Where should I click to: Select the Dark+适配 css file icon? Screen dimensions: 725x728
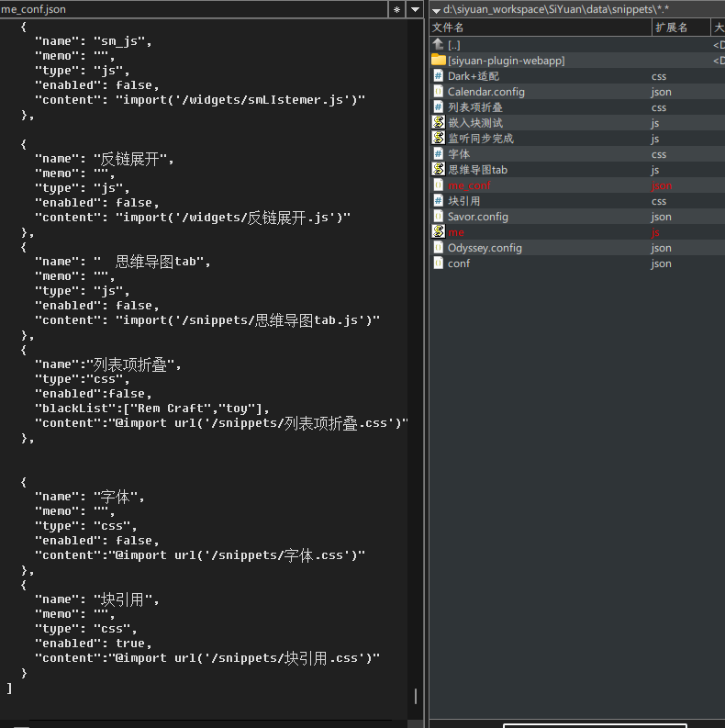(x=438, y=76)
